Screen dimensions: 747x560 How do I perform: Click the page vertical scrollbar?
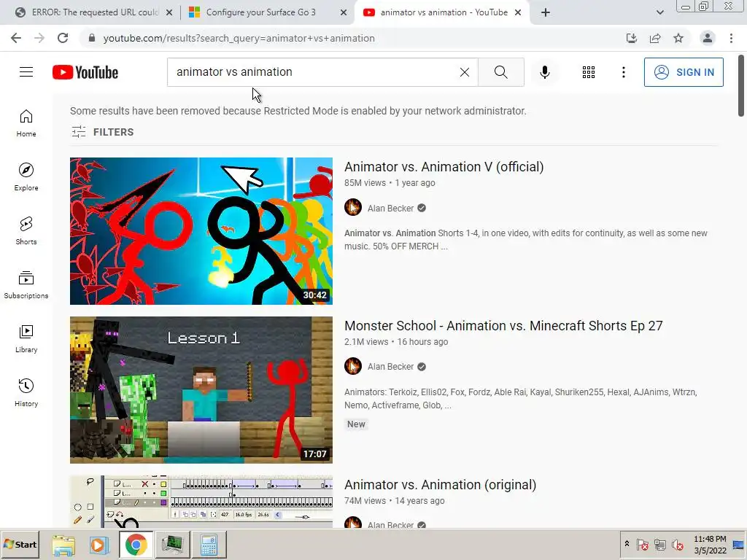[x=741, y=85]
